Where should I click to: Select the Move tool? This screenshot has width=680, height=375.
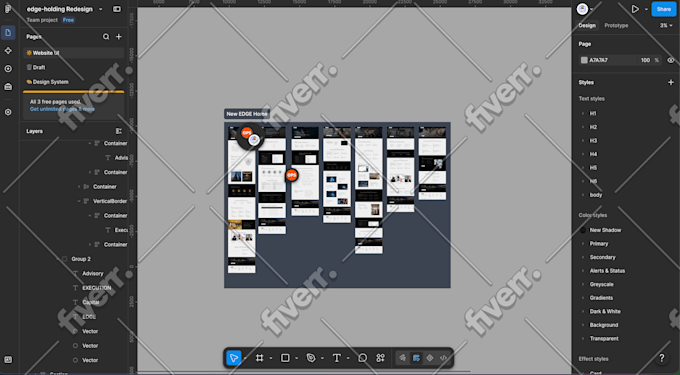234,358
